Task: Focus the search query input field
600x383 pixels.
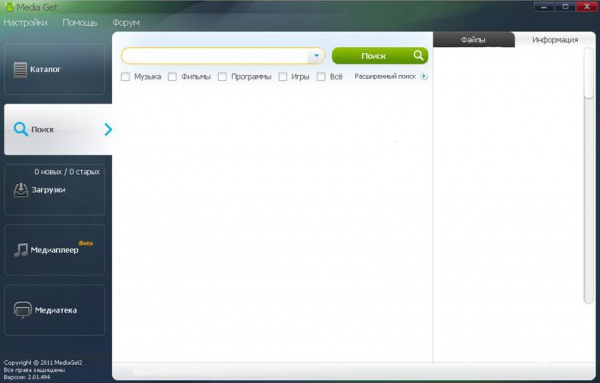Action: 215,56
